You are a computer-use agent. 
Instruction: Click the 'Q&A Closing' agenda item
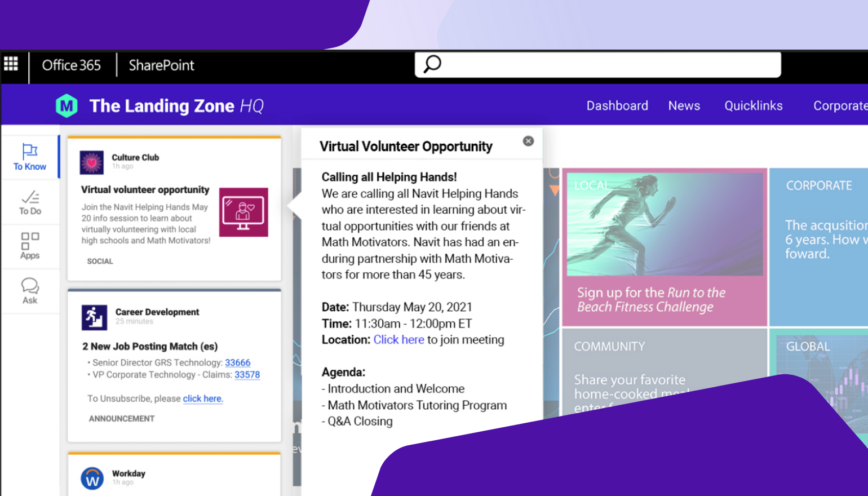[x=360, y=421]
